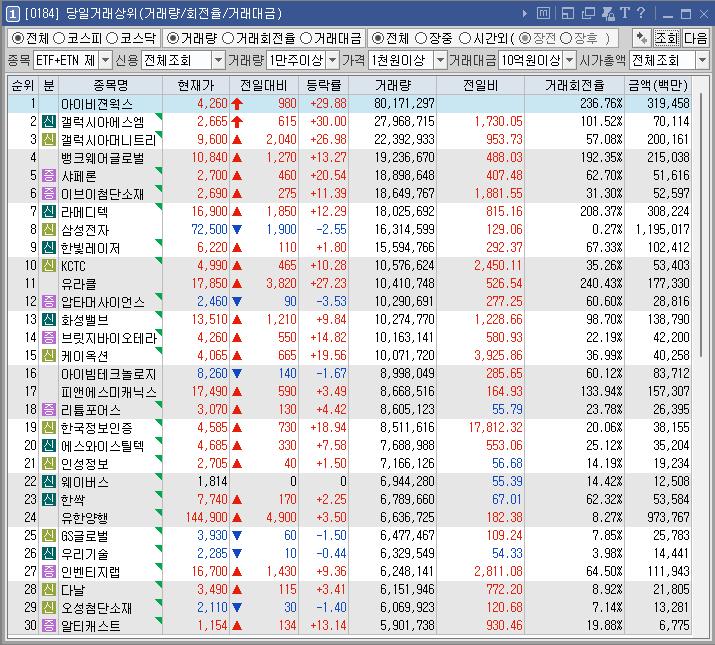This screenshot has width=715, height=645.
Task: Click the 조회 search button
Action: [666, 38]
